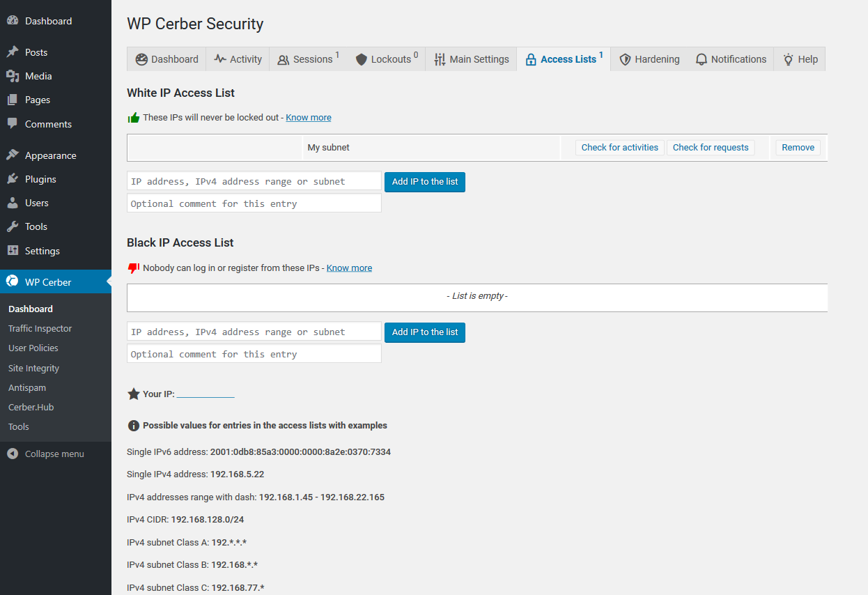Click the star icon next to Your IP

click(134, 394)
